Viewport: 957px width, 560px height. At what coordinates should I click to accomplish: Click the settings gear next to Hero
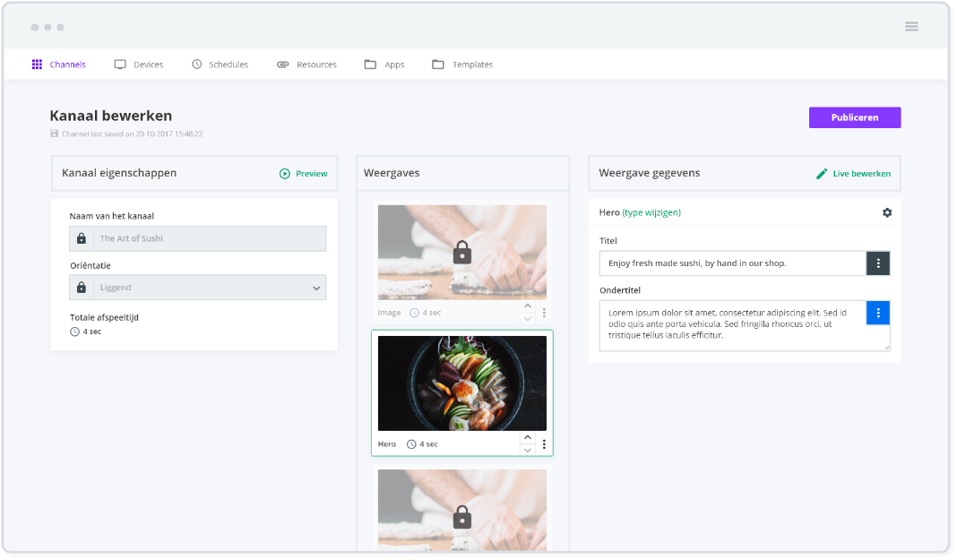pos(887,212)
